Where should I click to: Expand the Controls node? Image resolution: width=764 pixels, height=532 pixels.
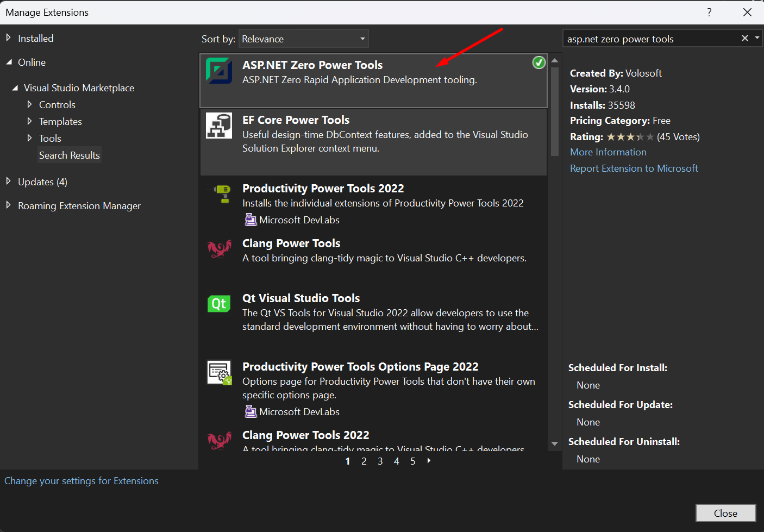29,104
